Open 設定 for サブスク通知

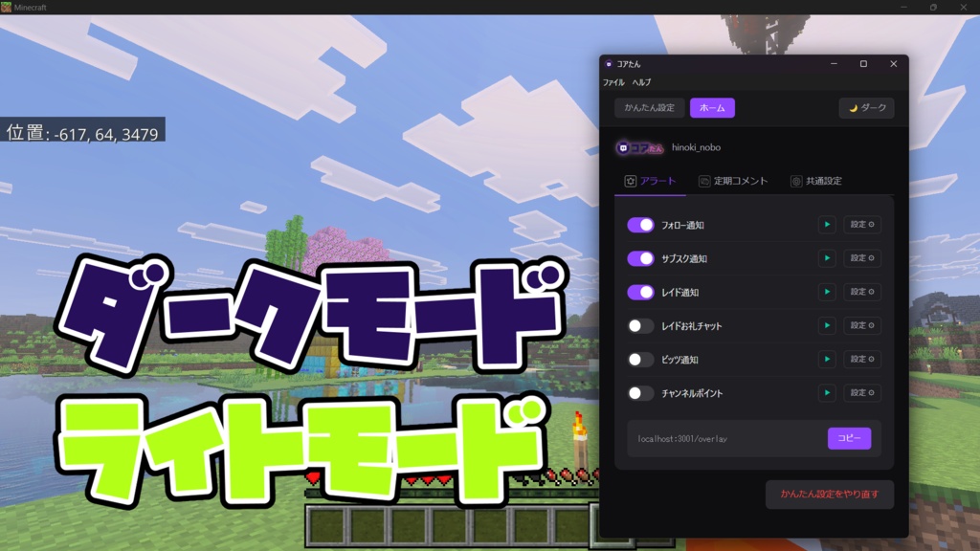pos(862,258)
